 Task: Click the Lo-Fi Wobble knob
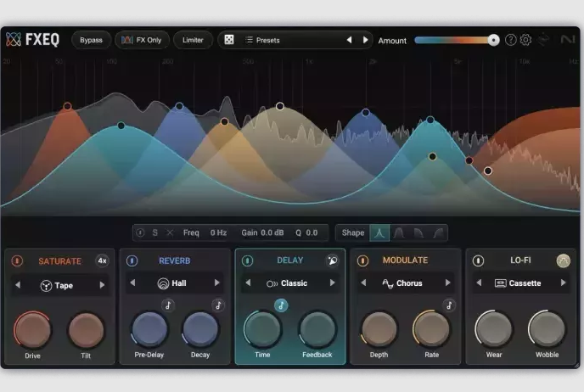[x=547, y=329]
